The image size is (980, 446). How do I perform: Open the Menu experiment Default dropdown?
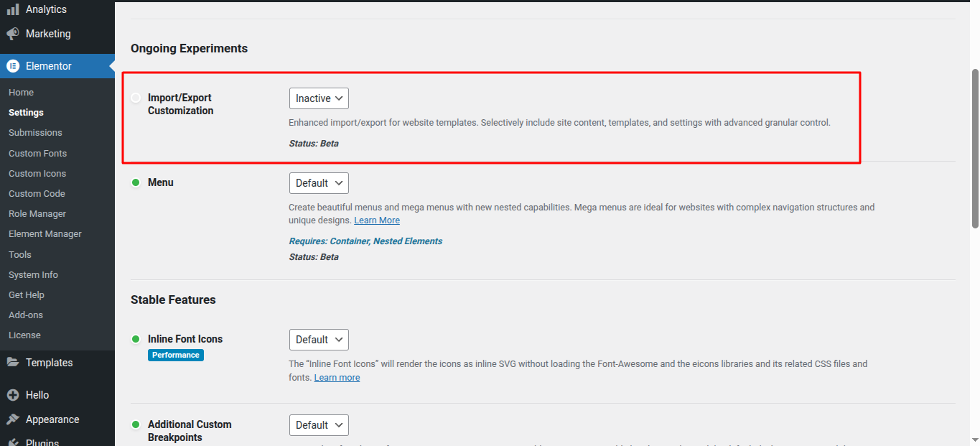click(x=319, y=183)
